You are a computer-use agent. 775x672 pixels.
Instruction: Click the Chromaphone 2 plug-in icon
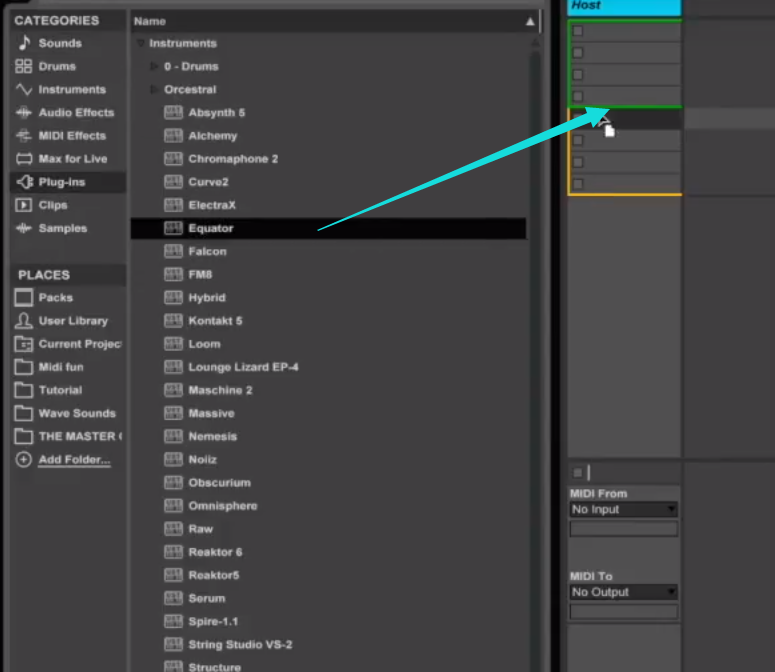pyautogui.click(x=173, y=159)
